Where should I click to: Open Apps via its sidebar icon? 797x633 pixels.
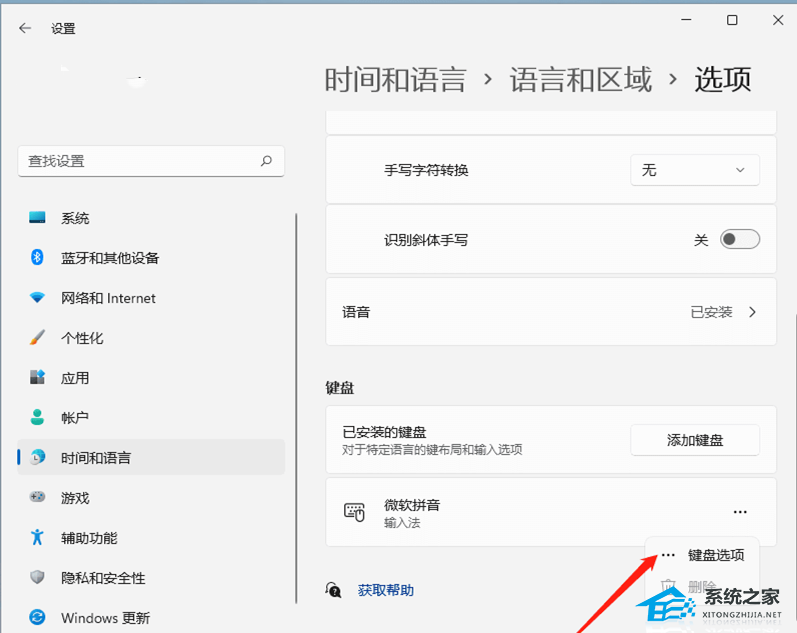[x=38, y=378]
